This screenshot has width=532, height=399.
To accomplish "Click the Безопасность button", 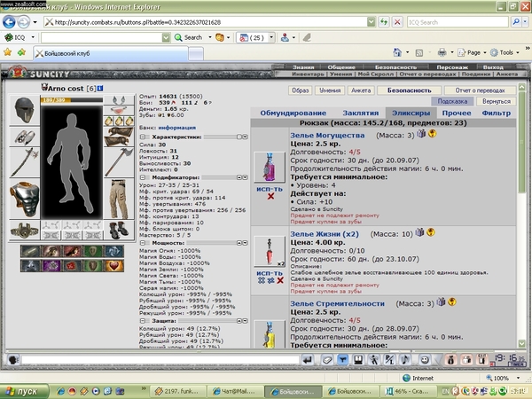I will pos(409,90).
